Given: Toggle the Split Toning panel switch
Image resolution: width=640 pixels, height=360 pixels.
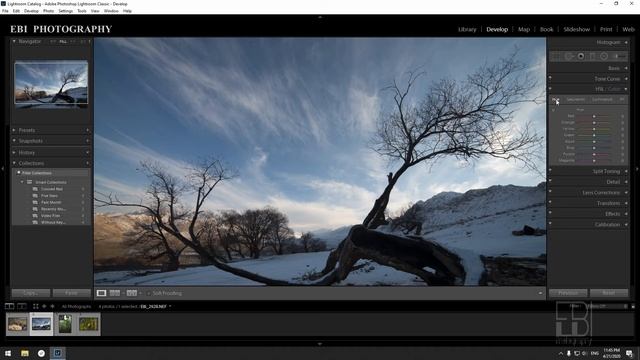Looking at the screenshot, I should [550, 170].
